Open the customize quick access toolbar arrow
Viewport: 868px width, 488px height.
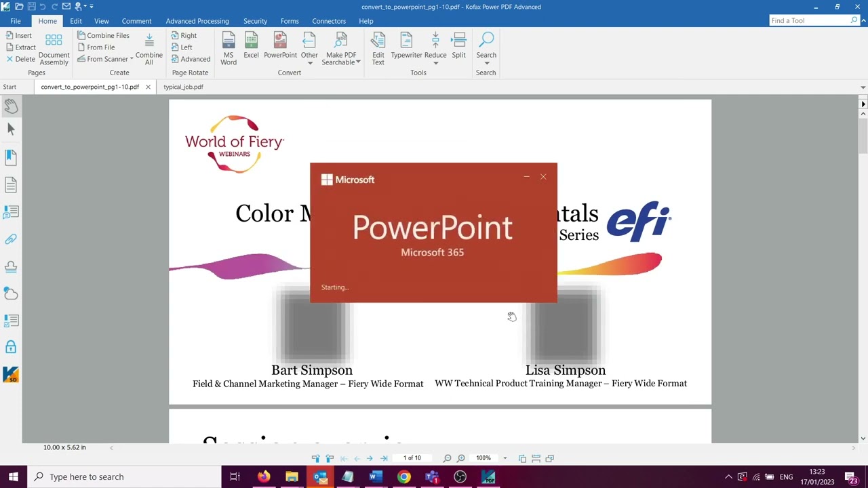[92, 7]
